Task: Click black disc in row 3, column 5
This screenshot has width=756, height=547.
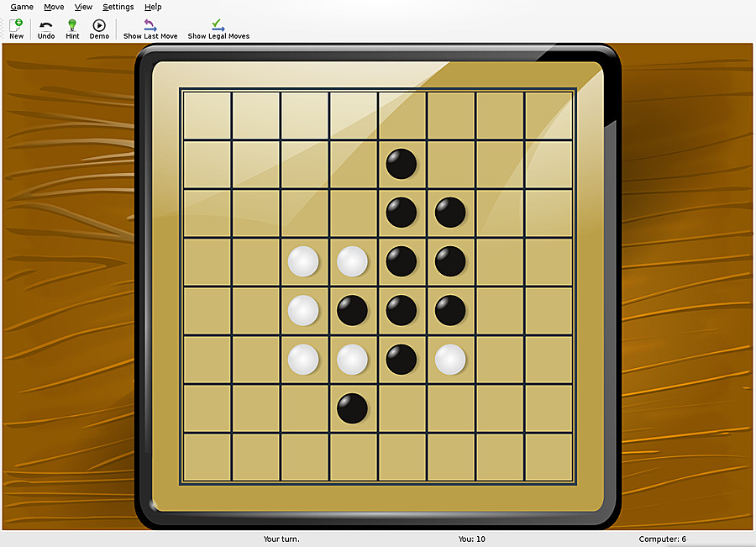Action: [402, 213]
